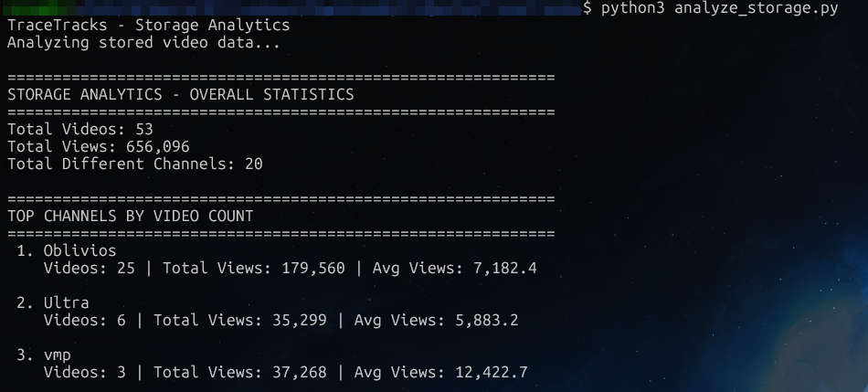Select 'Avg Views: 12,422.7' value
This screenshot has width=868, height=392.
click(440, 372)
